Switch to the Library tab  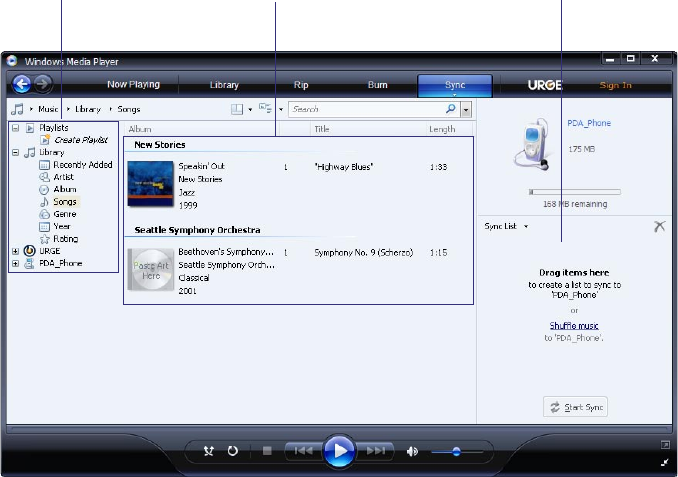click(224, 85)
